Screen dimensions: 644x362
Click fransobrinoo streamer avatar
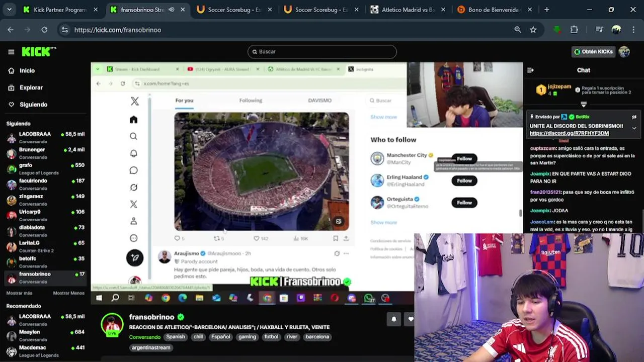click(112, 325)
